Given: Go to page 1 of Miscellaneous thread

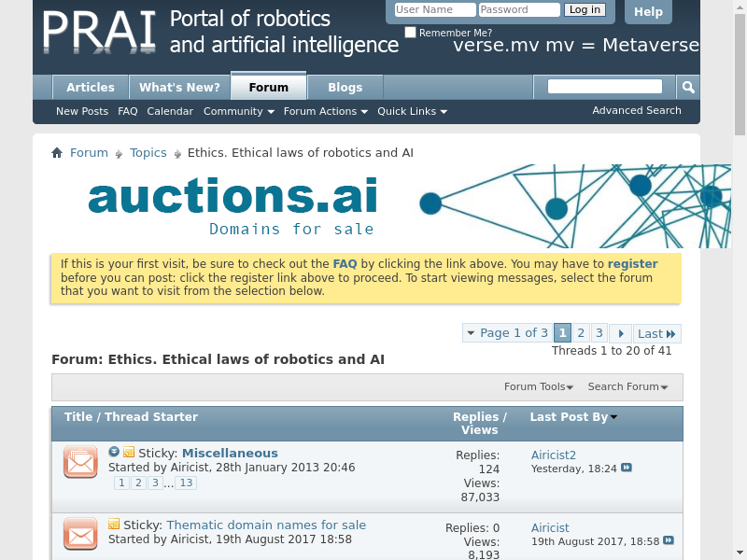Looking at the screenshot, I should [x=121, y=483].
